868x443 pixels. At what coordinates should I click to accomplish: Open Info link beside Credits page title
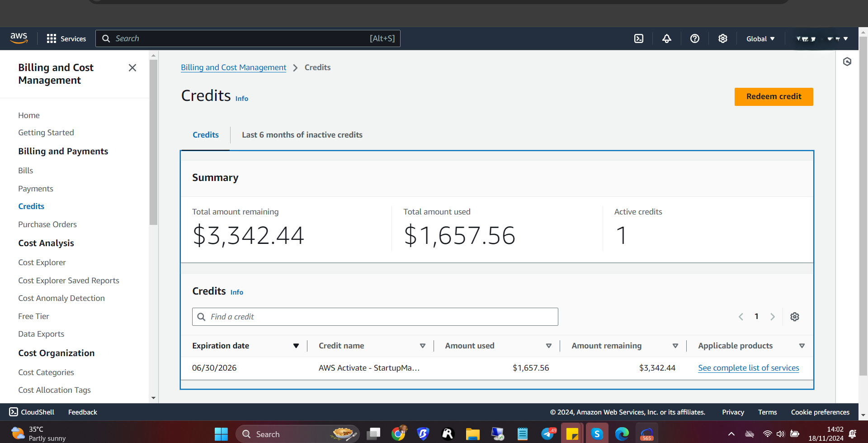(x=242, y=99)
